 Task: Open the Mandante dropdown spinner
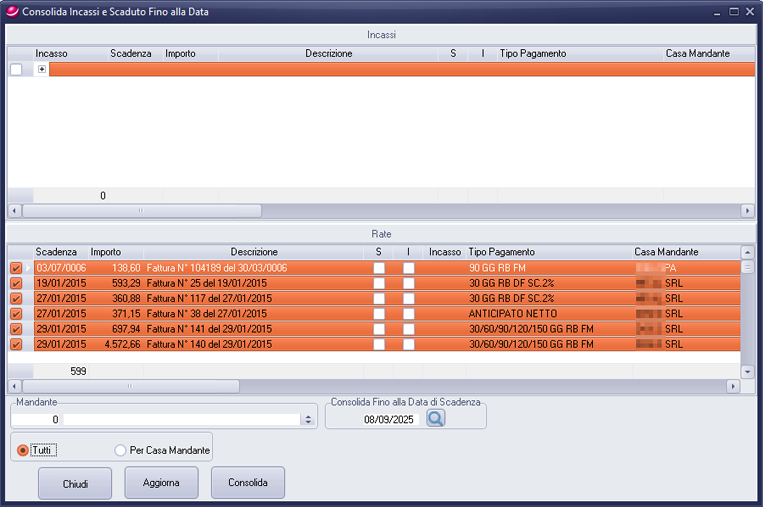(307, 420)
